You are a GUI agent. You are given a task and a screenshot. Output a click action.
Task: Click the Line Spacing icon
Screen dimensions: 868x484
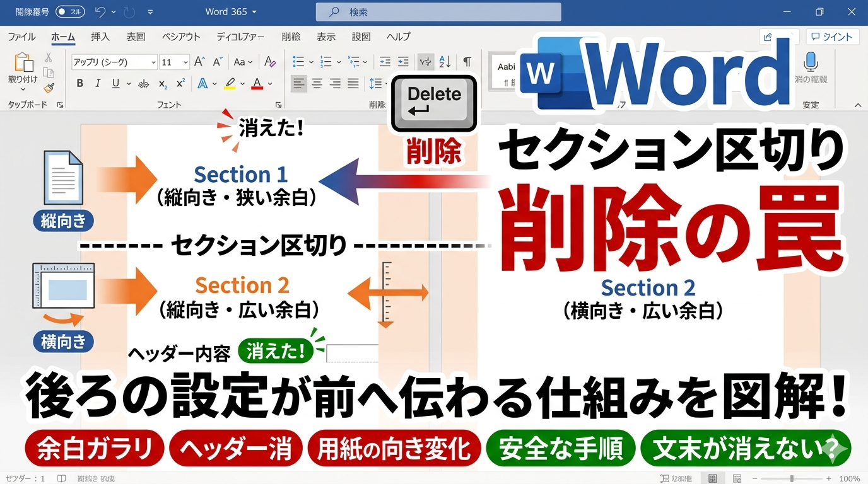tap(375, 83)
